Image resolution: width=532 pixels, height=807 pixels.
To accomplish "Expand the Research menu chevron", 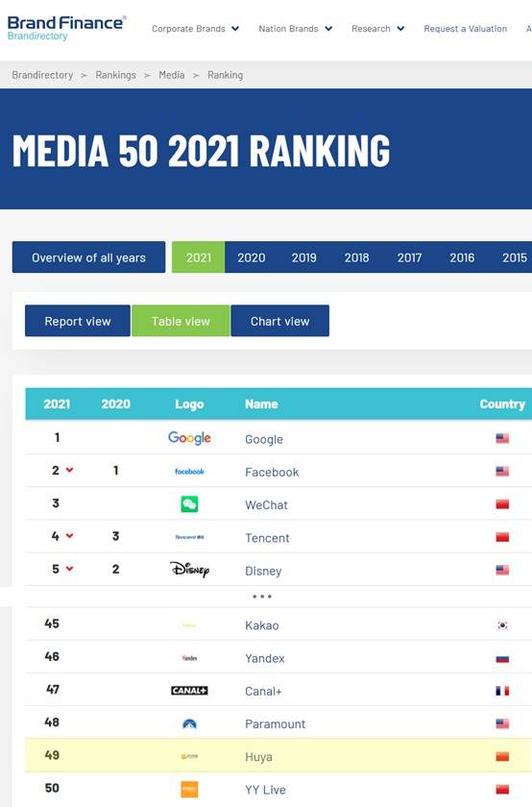I will coord(400,29).
